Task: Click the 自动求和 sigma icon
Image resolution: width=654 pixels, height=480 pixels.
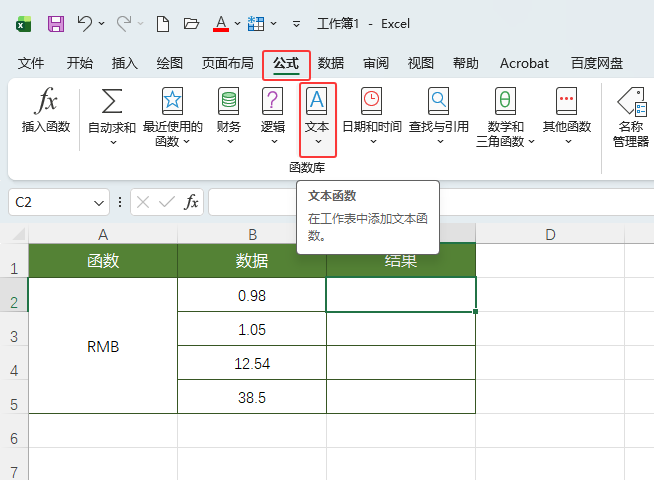Action: click(x=112, y=101)
